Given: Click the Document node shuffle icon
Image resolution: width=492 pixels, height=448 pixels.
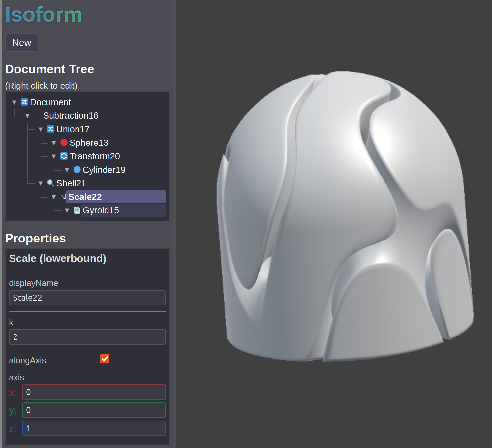Looking at the screenshot, I should 24,102.
